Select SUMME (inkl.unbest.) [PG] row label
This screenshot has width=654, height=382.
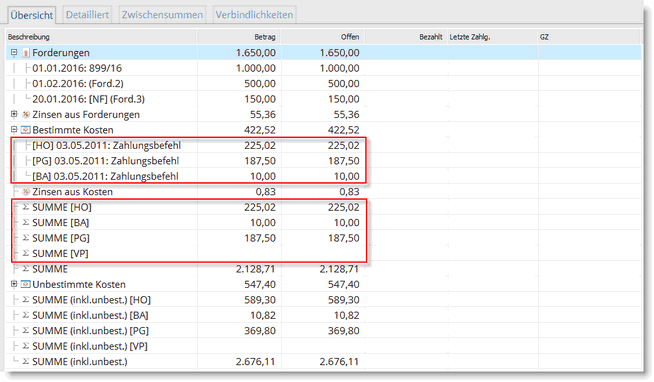point(91,331)
